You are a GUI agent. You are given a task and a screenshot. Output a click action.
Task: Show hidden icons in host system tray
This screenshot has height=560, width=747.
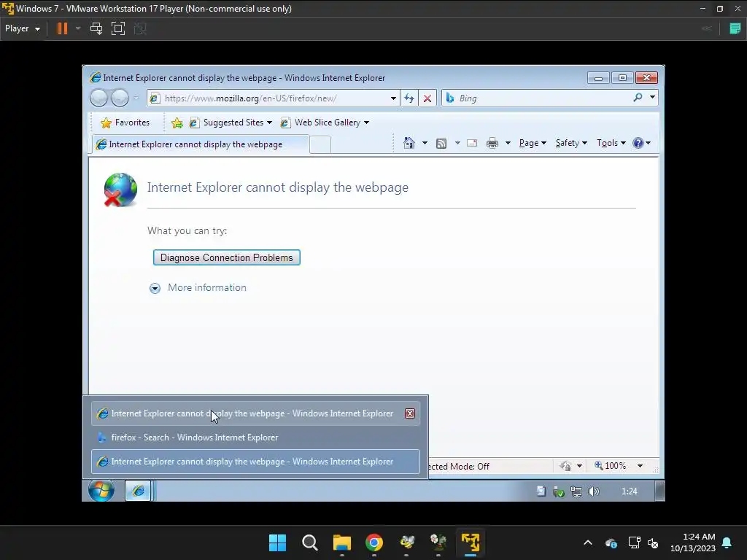coord(588,542)
